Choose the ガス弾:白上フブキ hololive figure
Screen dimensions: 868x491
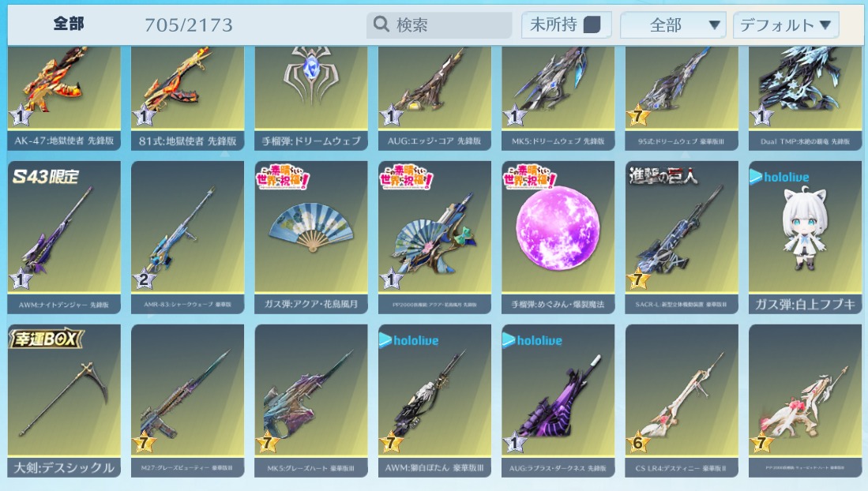pos(805,238)
